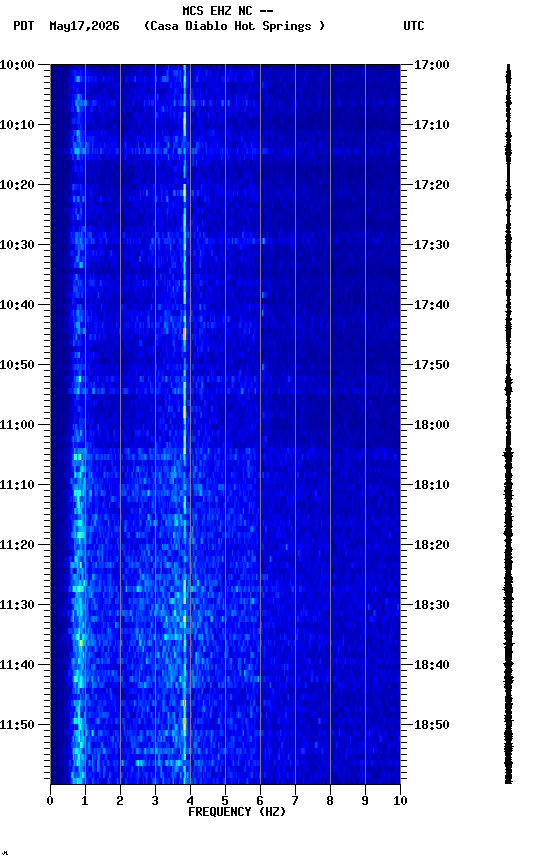The image size is (552, 864).
Task: Click the 7 Hz frequency tick label
Action: [295, 801]
